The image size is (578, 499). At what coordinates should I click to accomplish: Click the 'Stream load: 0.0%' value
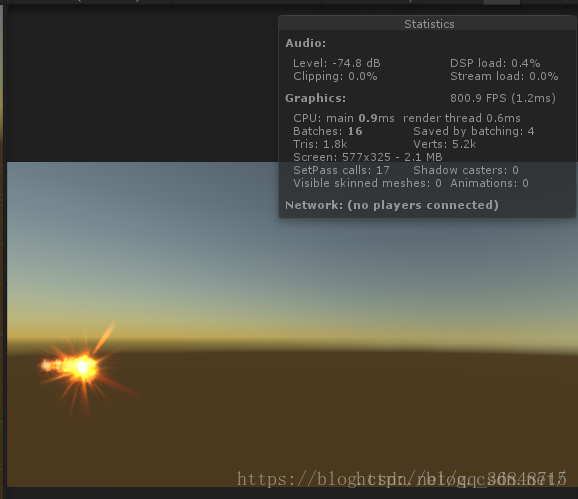click(x=504, y=76)
